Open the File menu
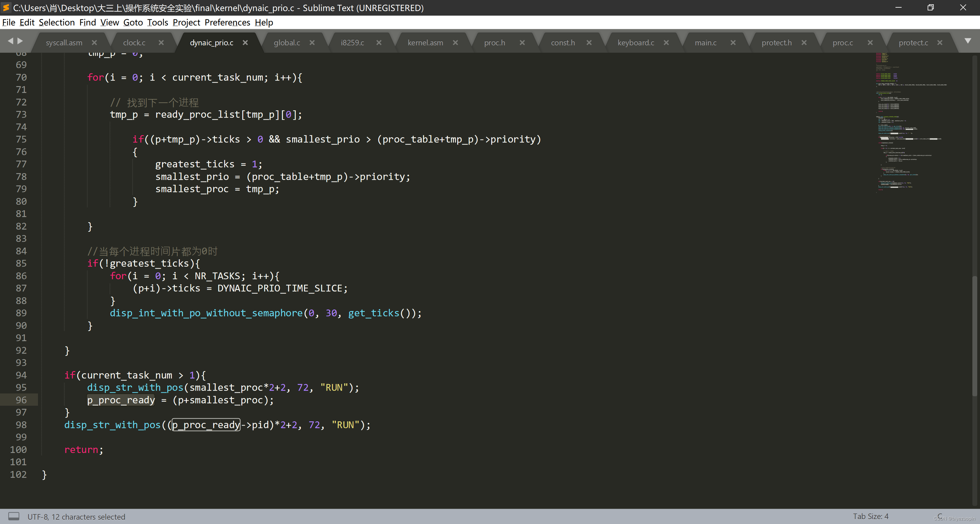The width and height of the screenshot is (980, 524). (x=9, y=22)
